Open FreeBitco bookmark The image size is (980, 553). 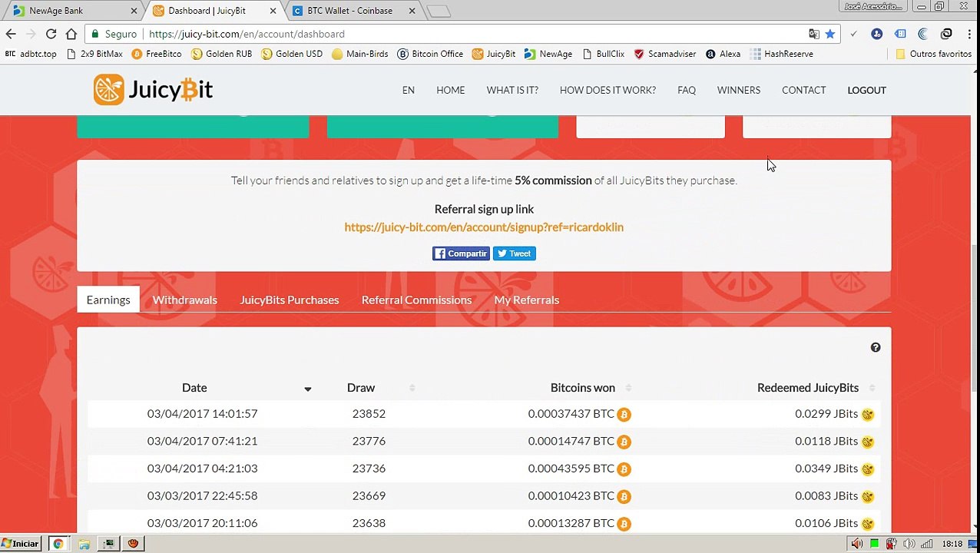click(x=157, y=54)
